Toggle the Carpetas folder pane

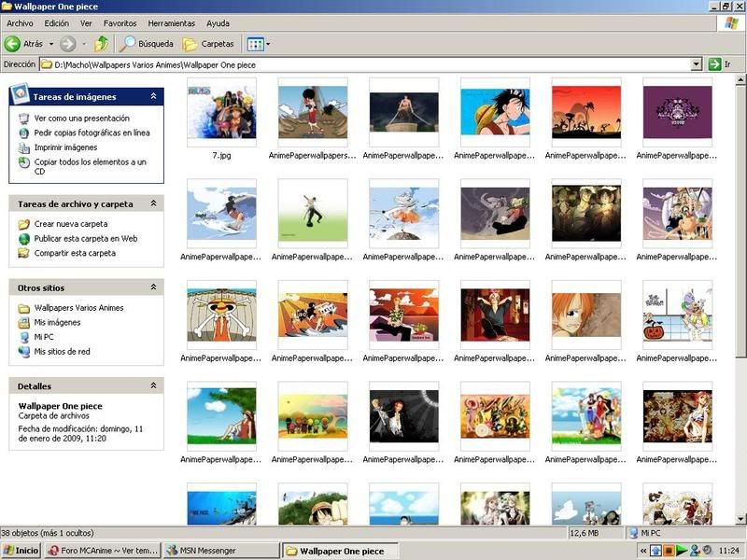pyautogui.click(x=208, y=44)
